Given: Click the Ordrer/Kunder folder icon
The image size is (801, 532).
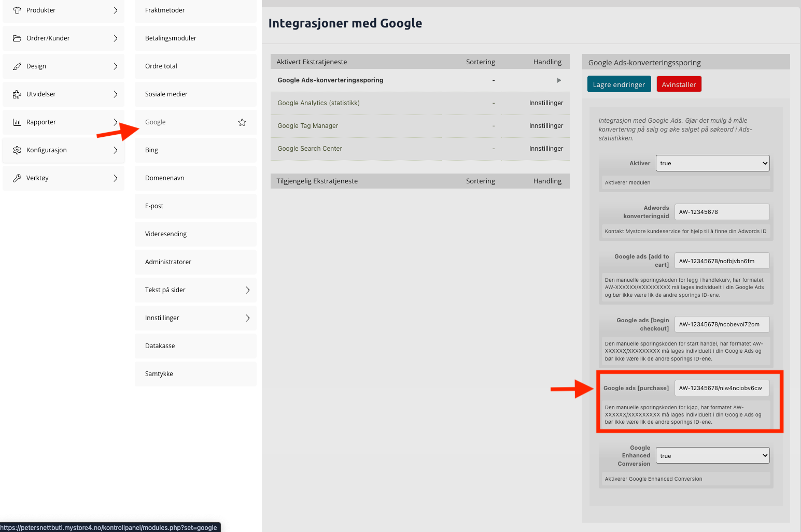Looking at the screenshot, I should coord(17,38).
